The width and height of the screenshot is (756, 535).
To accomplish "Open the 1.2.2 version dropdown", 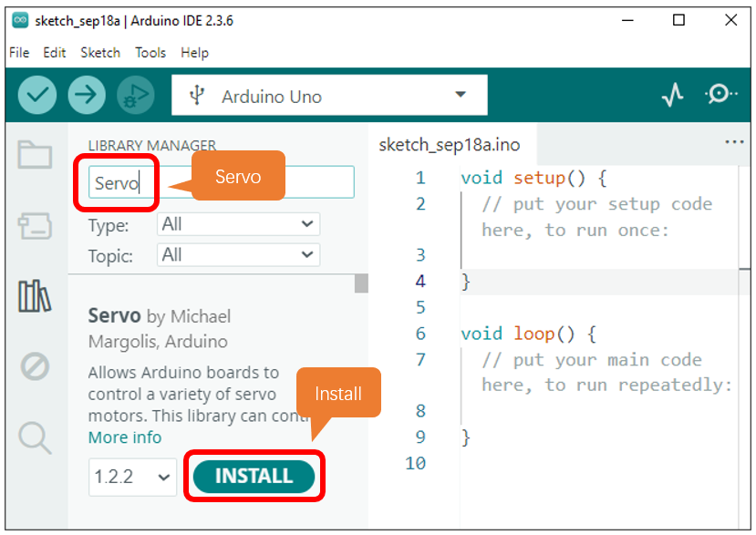I will [132, 477].
